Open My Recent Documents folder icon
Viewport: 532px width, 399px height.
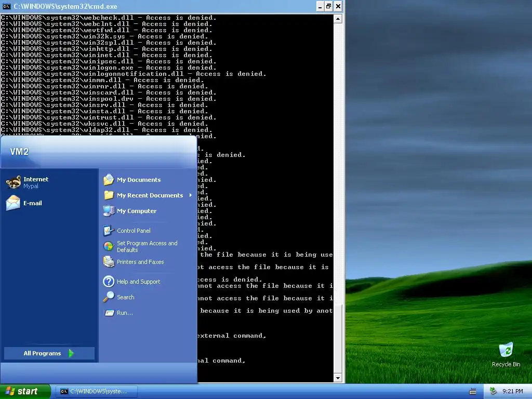109,195
